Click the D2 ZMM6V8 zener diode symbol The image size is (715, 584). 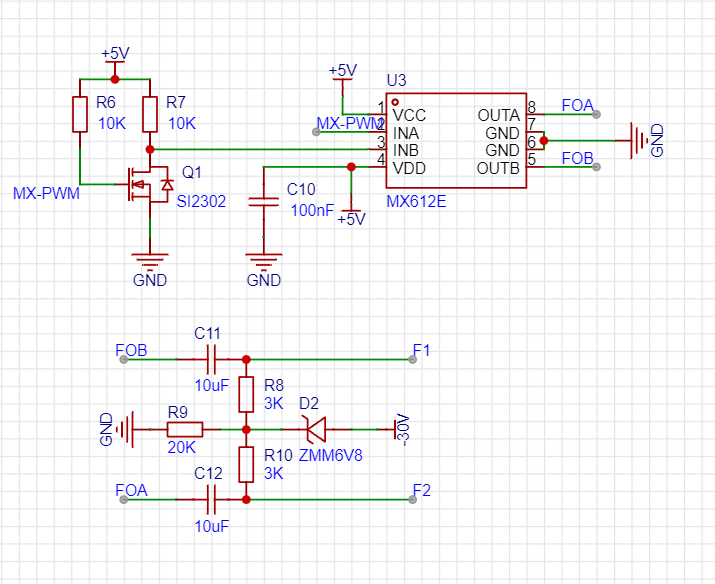tap(316, 429)
